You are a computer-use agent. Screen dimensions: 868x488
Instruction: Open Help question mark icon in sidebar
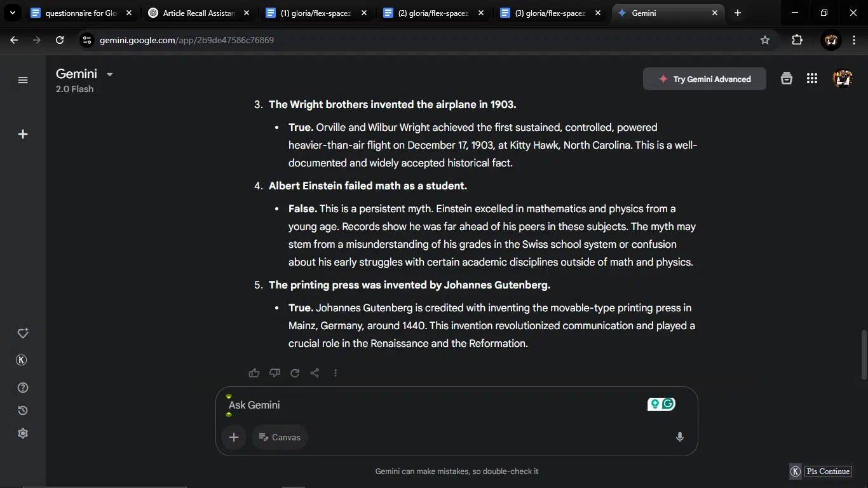23,388
